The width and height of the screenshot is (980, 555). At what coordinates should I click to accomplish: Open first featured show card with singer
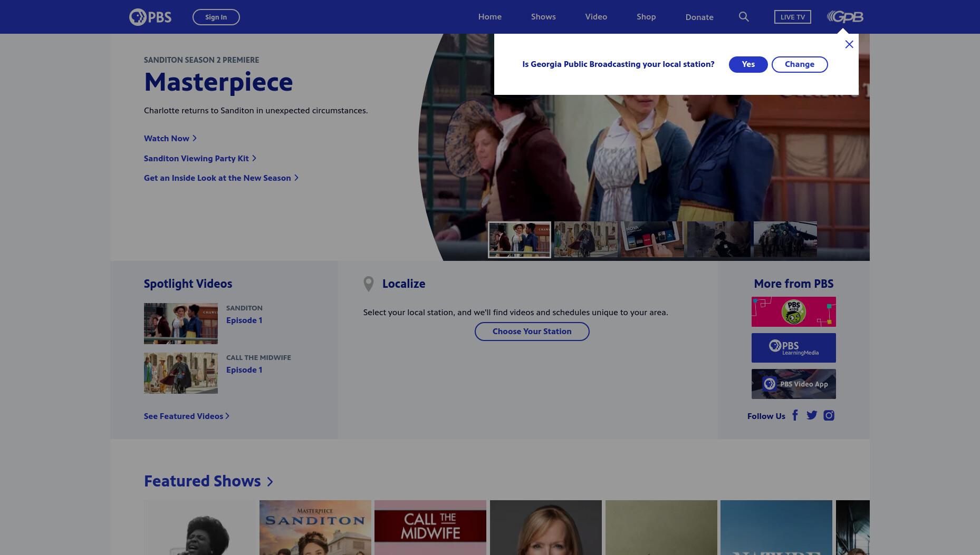pos(200,528)
